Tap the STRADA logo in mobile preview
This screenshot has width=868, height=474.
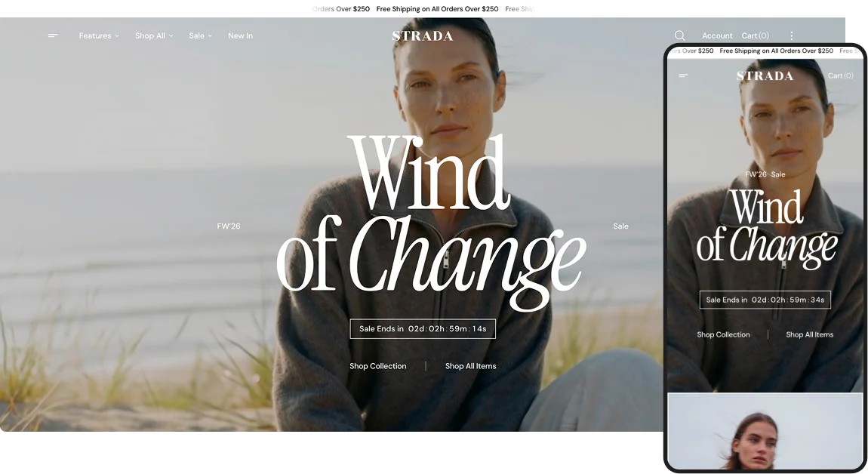pyautogui.click(x=765, y=76)
